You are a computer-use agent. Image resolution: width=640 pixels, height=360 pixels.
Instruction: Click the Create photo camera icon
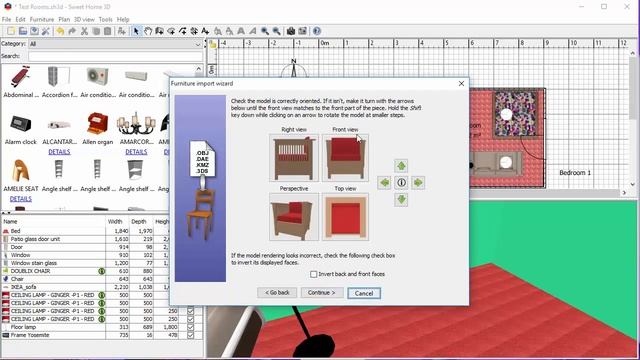pyautogui.click(x=291, y=31)
